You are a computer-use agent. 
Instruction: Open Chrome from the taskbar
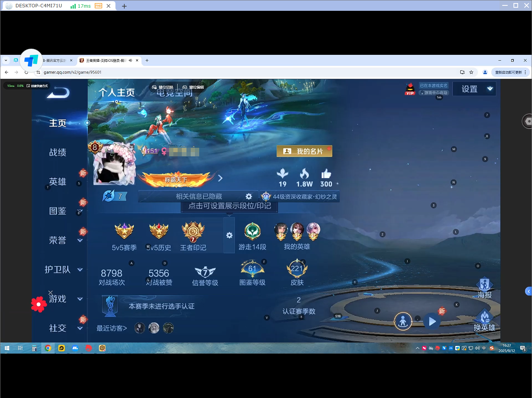pos(48,348)
